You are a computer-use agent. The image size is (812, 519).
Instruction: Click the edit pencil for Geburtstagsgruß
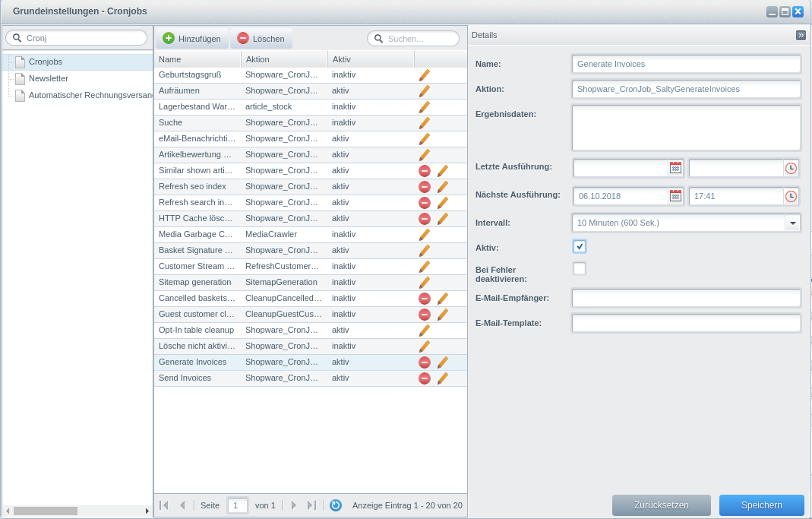pyautogui.click(x=424, y=75)
